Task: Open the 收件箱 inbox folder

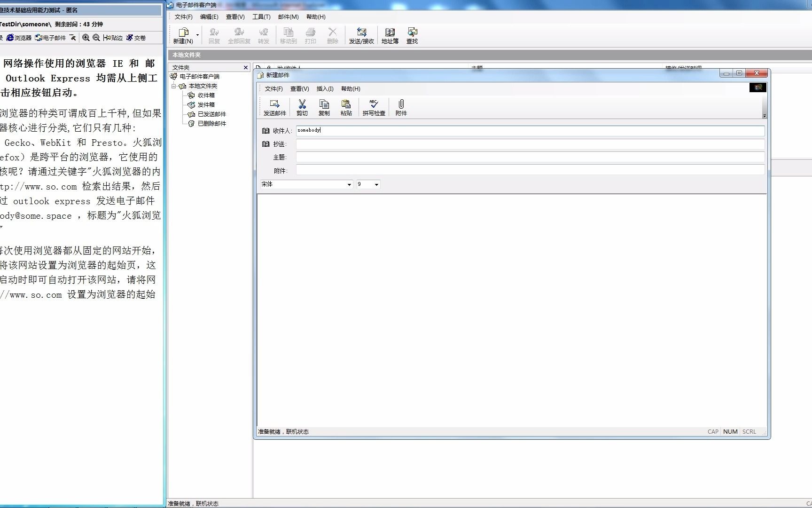Action: pyautogui.click(x=206, y=95)
